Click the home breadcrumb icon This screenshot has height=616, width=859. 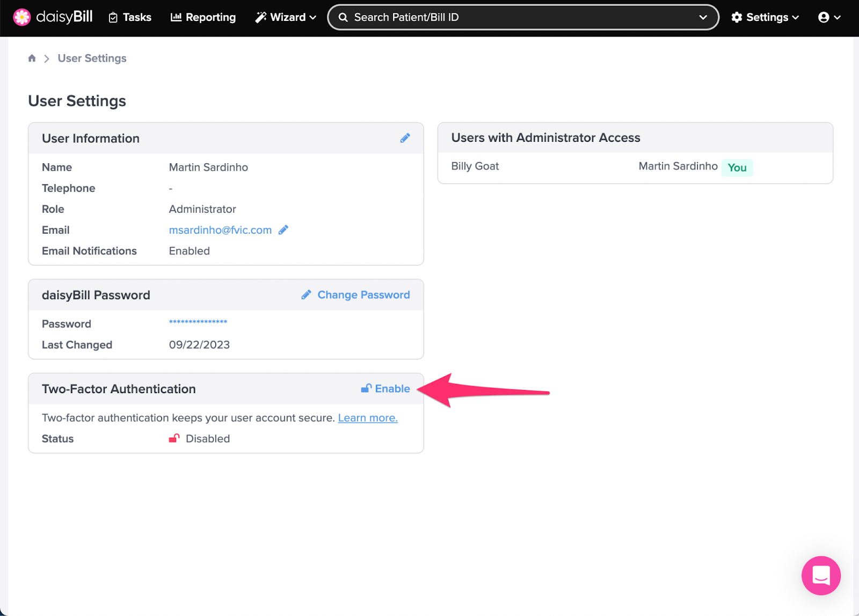click(32, 57)
